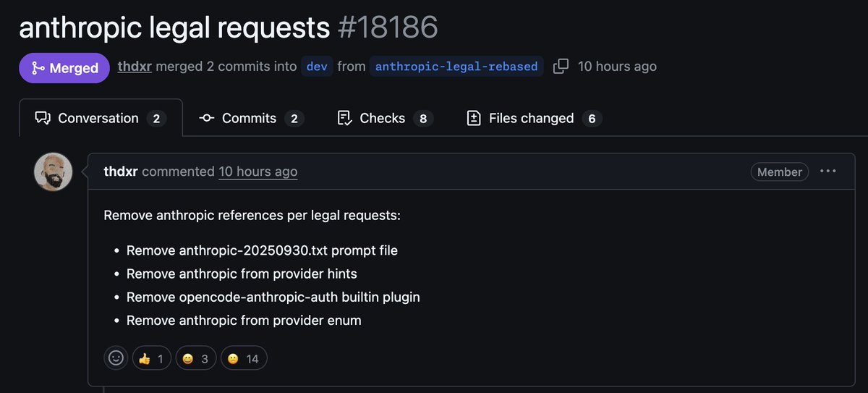Click 'Remove opencode-anthropic-auth builtin plugin' bullet

[x=273, y=297]
